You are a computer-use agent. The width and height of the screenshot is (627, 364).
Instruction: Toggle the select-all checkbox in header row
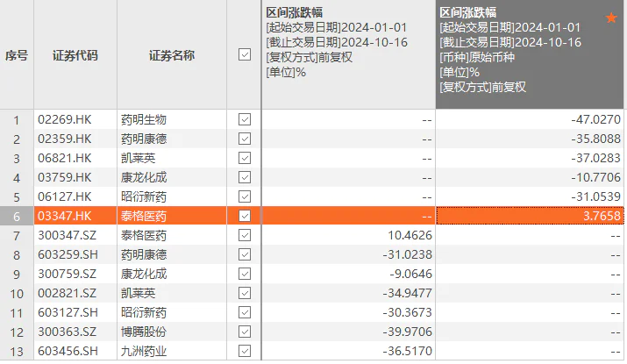click(x=245, y=55)
